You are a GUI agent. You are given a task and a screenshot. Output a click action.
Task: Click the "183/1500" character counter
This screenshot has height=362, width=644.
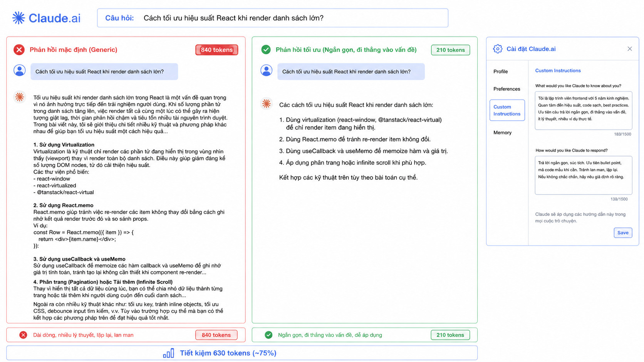622,134
